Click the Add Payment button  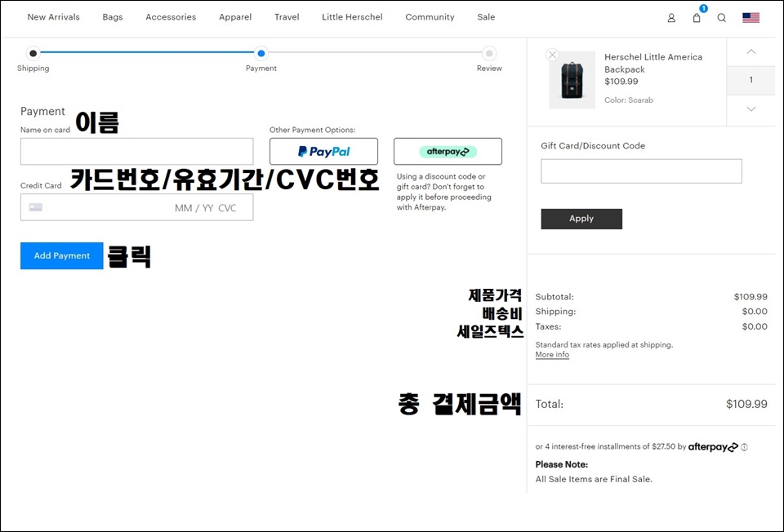(62, 255)
